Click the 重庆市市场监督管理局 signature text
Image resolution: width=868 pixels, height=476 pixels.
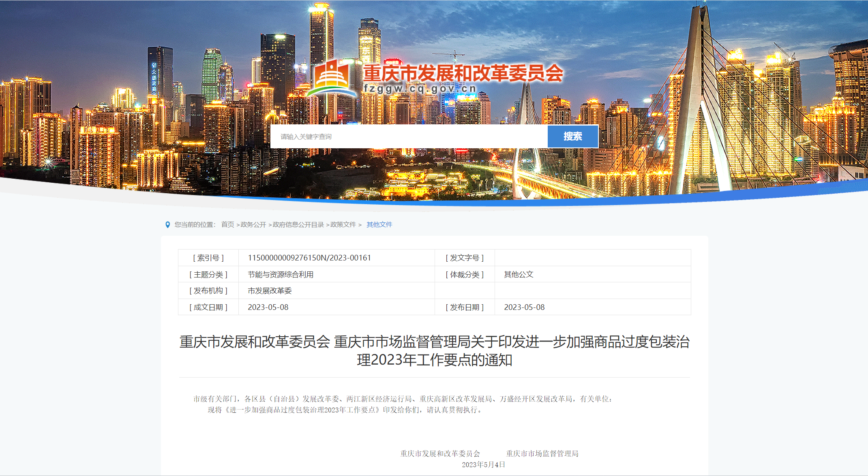pyautogui.click(x=542, y=454)
